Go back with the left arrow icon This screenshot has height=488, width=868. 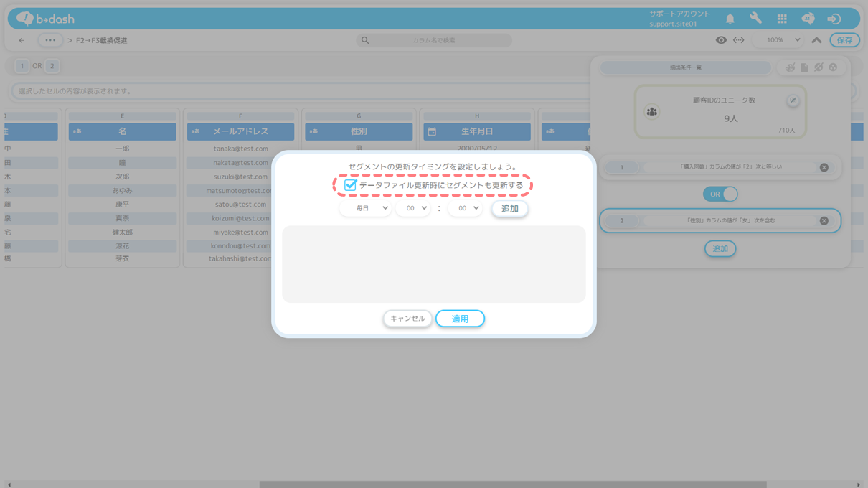pyautogui.click(x=22, y=40)
